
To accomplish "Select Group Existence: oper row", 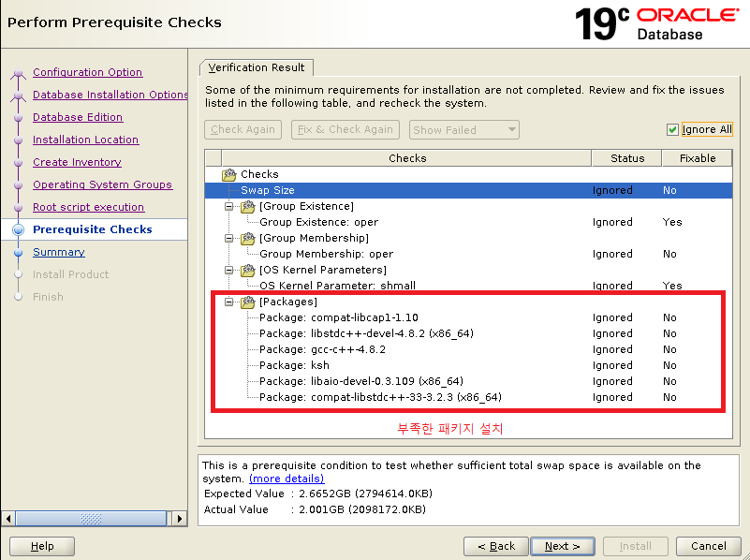I will 469,222.
